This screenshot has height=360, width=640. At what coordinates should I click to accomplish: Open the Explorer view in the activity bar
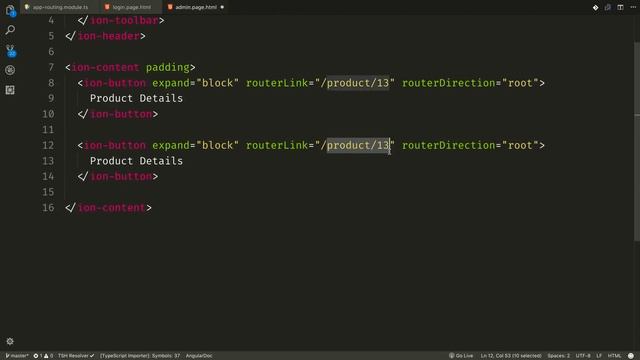[10, 10]
